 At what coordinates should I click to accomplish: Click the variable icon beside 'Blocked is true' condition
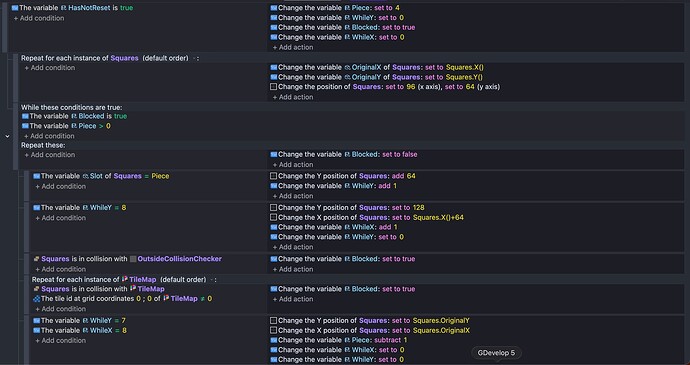(25, 116)
